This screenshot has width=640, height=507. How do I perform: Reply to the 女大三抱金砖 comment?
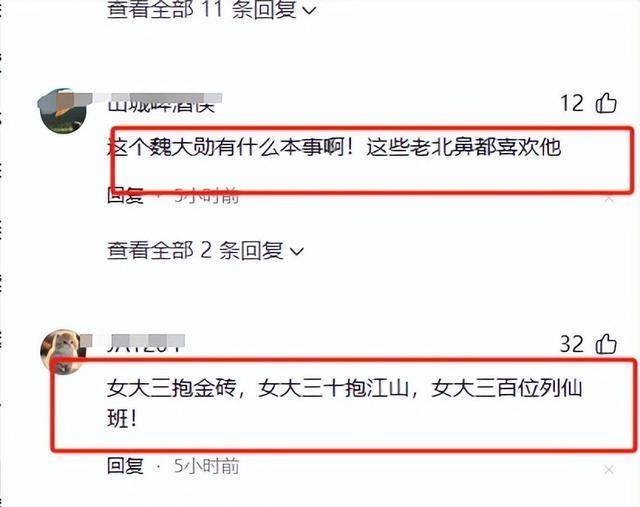pyautogui.click(x=125, y=465)
